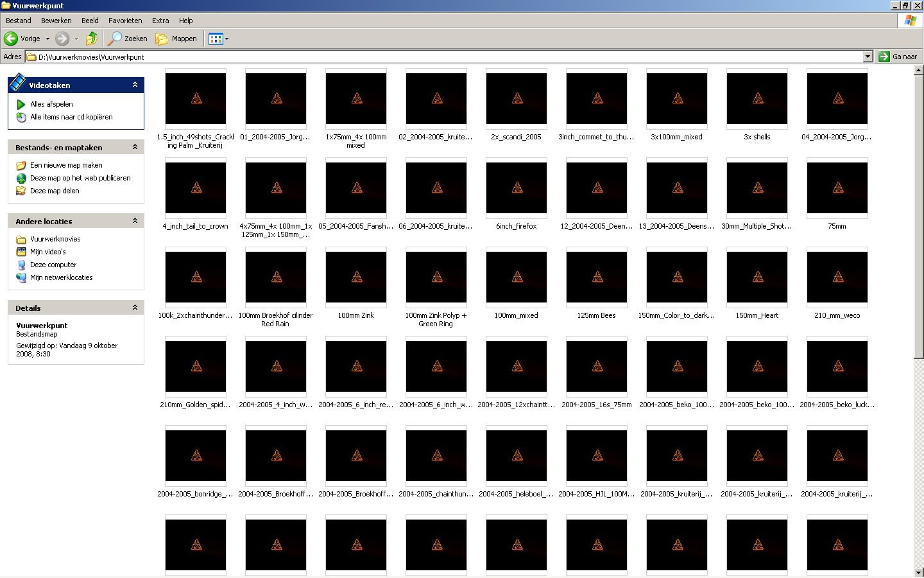The image size is (924, 578).
Task: Open the Favorieten menu
Action: (125, 21)
